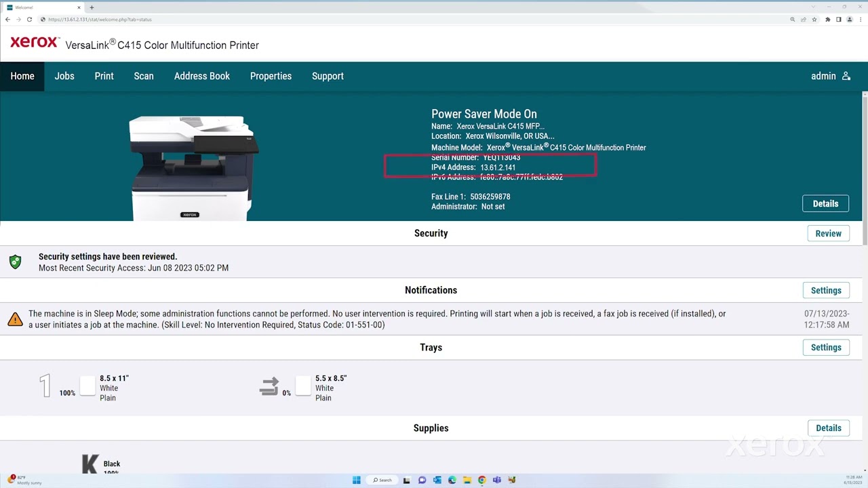Image resolution: width=868 pixels, height=488 pixels.
Task: Click the orange warning triangle icon
Action: 15,319
